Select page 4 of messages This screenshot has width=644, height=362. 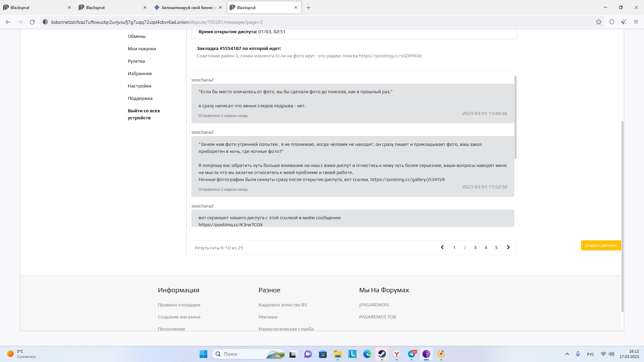[x=486, y=247]
